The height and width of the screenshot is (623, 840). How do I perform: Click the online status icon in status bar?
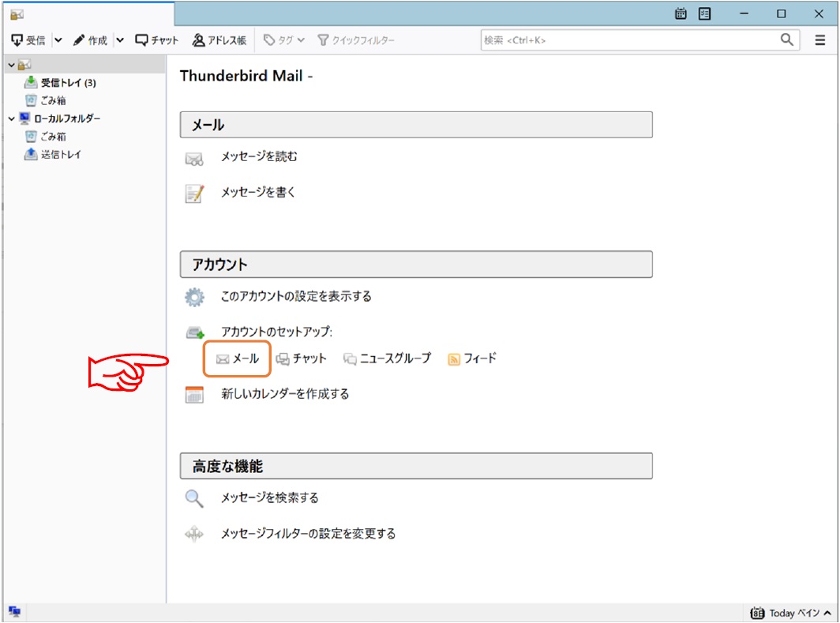pyautogui.click(x=14, y=611)
